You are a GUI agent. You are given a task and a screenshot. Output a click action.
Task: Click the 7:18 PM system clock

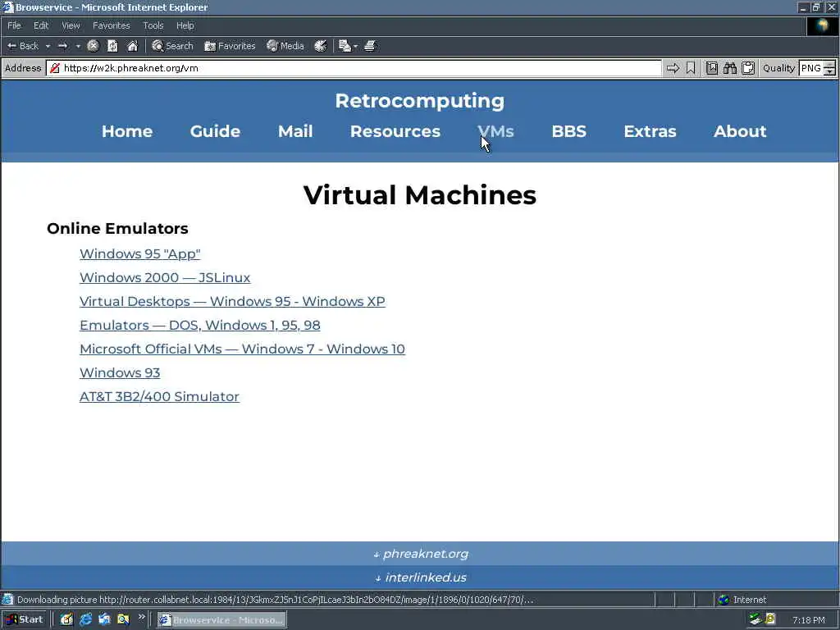click(x=808, y=620)
